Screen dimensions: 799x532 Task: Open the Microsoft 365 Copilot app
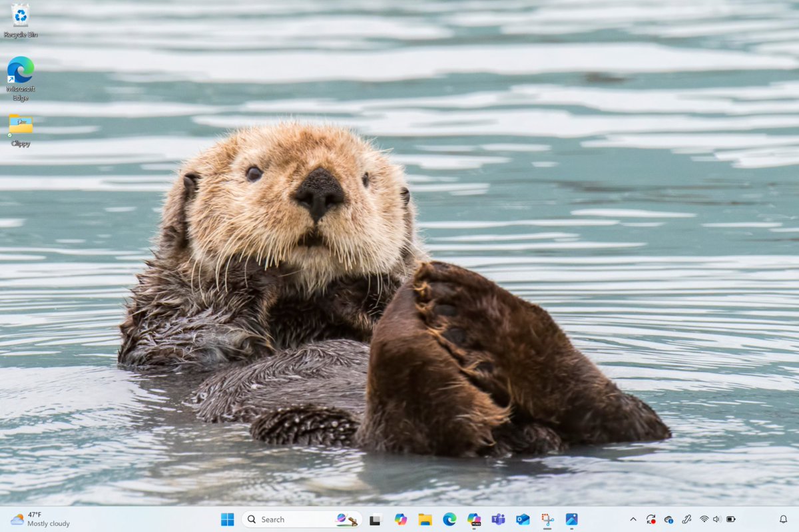tap(474, 519)
